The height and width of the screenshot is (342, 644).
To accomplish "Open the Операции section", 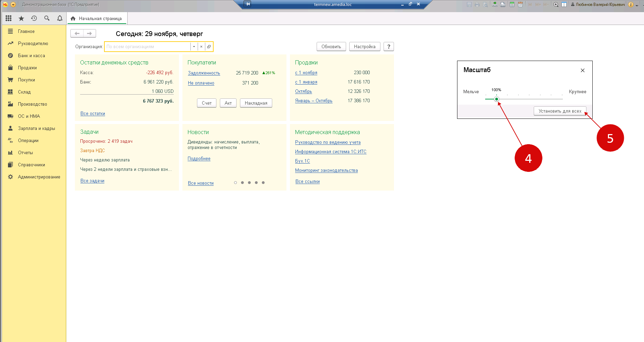I will point(34,140).
